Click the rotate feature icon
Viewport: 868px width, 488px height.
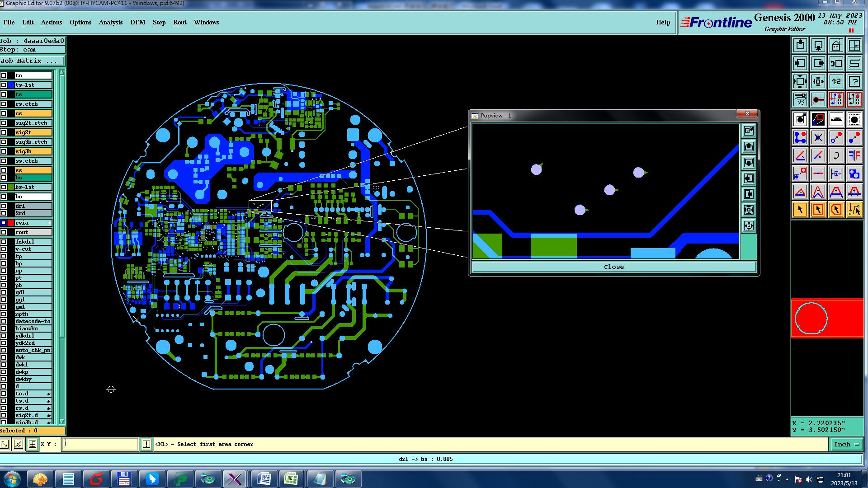836,155
